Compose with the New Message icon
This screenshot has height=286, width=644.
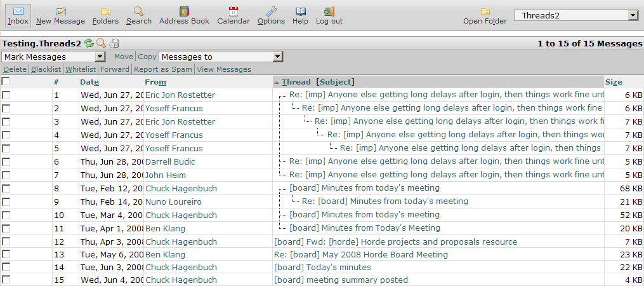pyautogui.click(x=60, y=11)
